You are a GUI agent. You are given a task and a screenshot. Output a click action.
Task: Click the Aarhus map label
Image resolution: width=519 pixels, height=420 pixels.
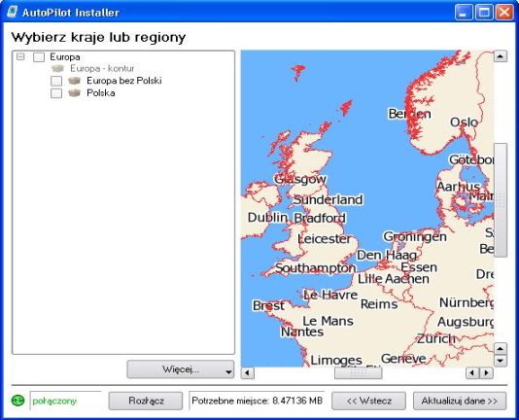coord(458,187)
